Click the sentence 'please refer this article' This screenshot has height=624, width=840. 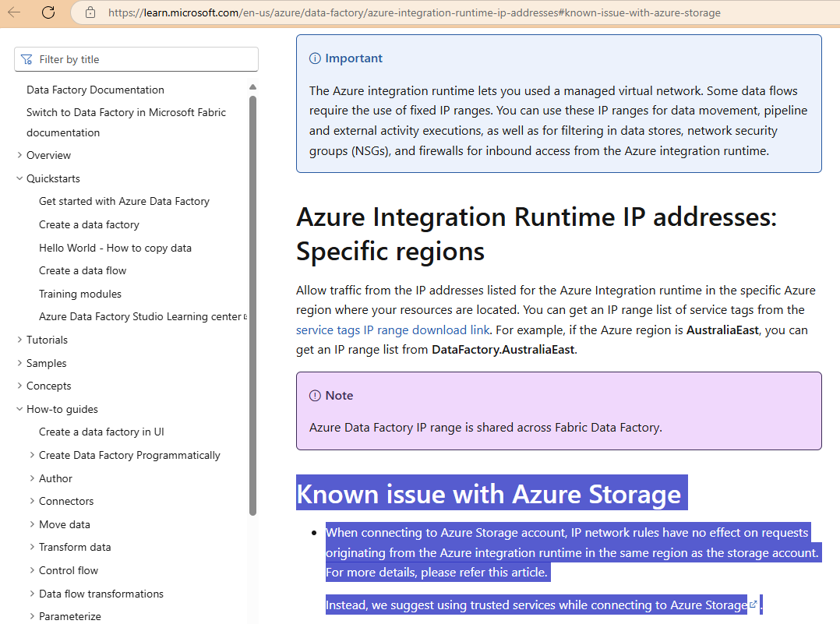[484, 573]
